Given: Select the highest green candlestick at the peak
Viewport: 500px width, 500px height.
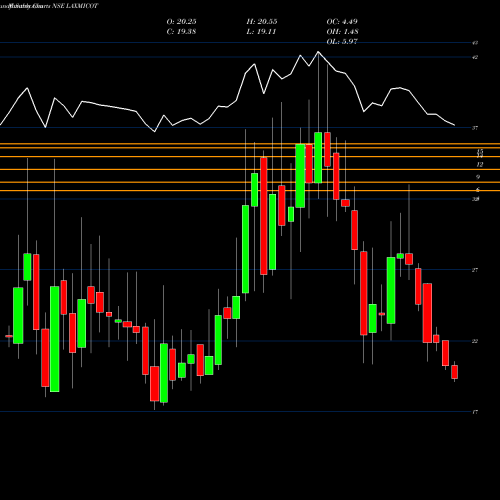Looking at the screenshot, I should pos(318,158).
